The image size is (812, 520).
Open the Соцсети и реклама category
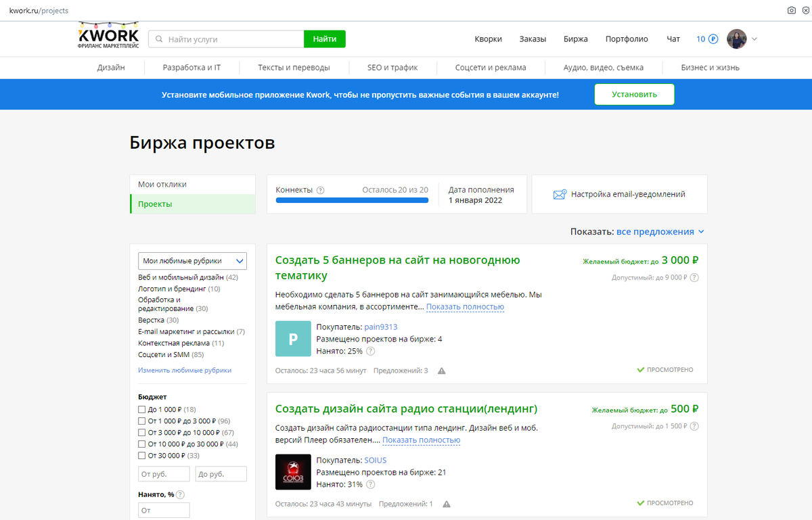[491, 68]
